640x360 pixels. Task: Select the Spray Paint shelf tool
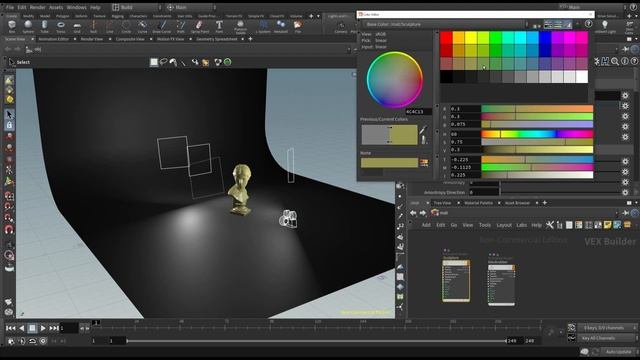200,27
